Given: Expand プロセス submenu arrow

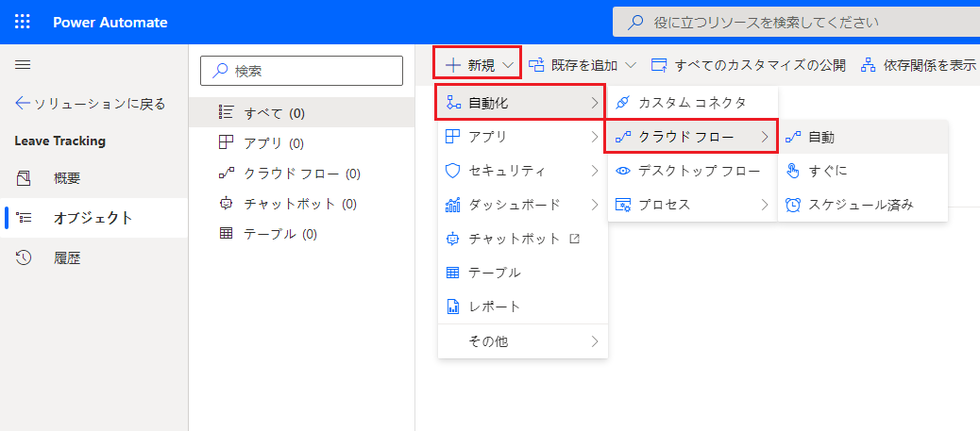Looking at the screenshot, I should tap(764, 205).
